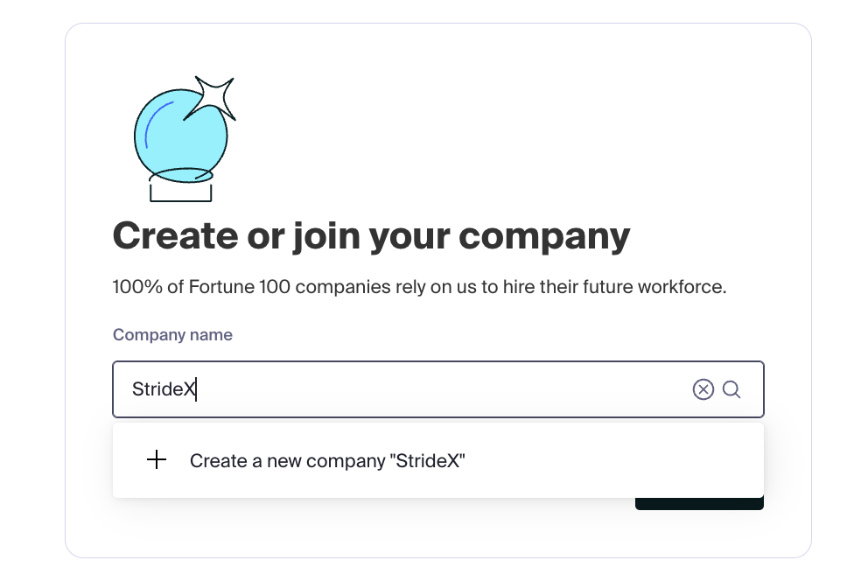
Task: Click the empty middle of the company name field
Action: [x=437, y=389]
